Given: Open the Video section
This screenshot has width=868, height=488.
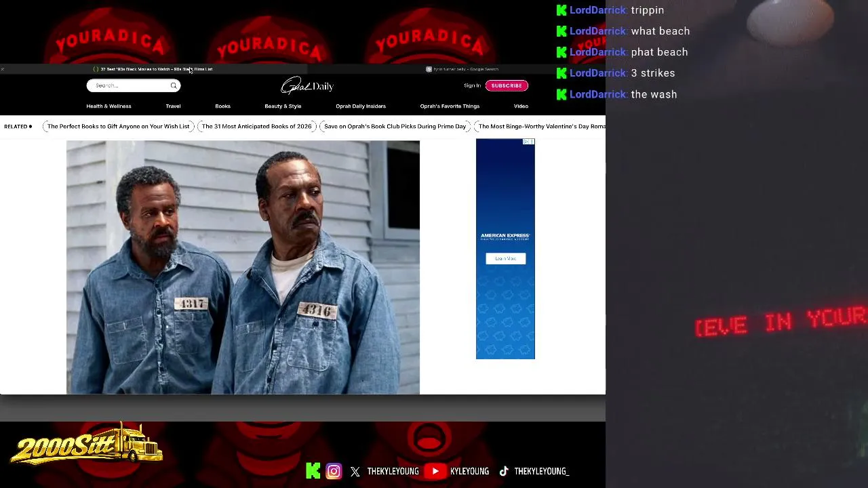Looking at the screenshot, I should (x=521, y=106).
